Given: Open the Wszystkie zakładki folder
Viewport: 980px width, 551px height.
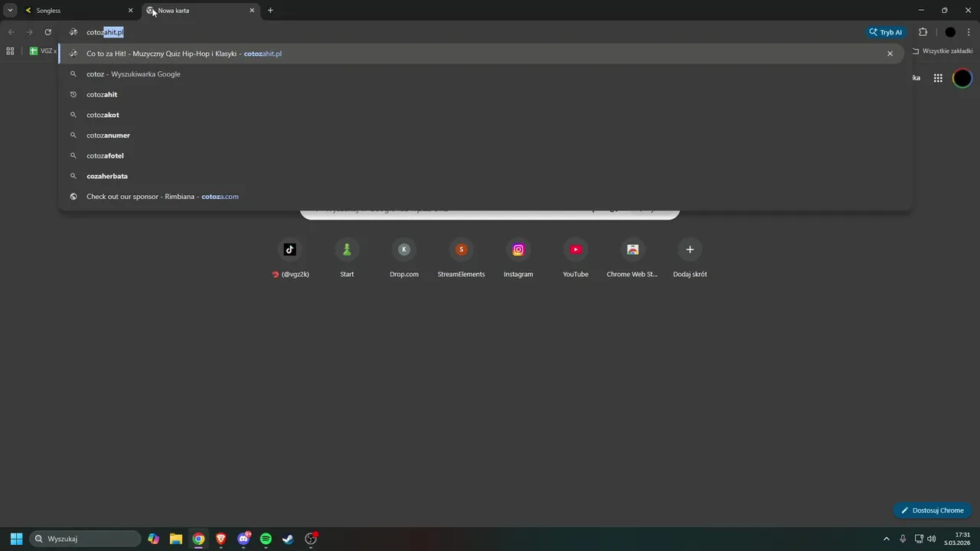Looking at the screenshot, I should pyautogui.click(x=942, y=51).
